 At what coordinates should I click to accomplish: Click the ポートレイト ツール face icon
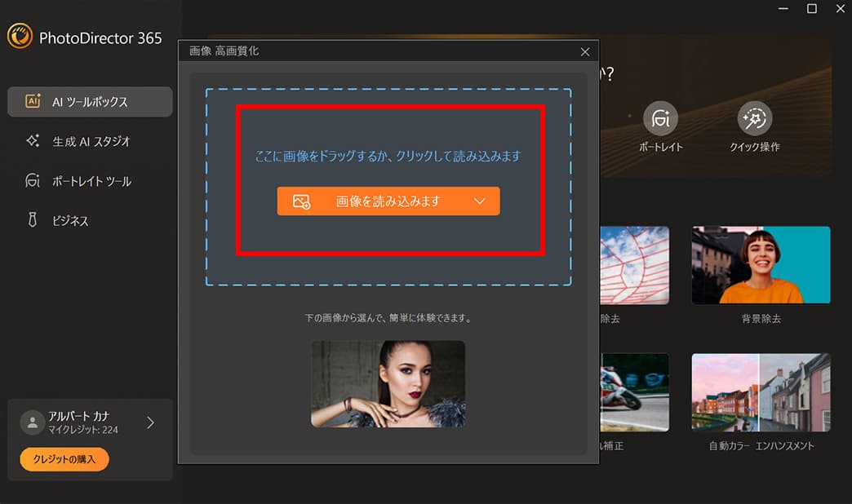click(32, 180)
